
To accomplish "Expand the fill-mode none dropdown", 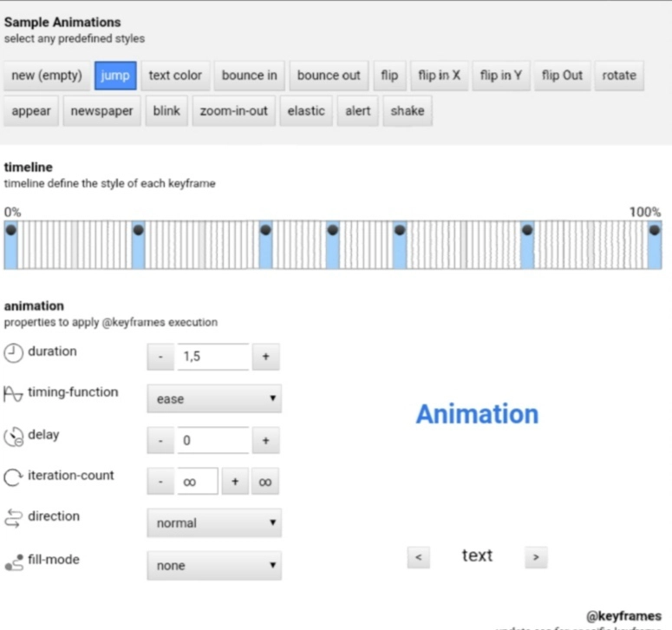I will coord(214,566).
